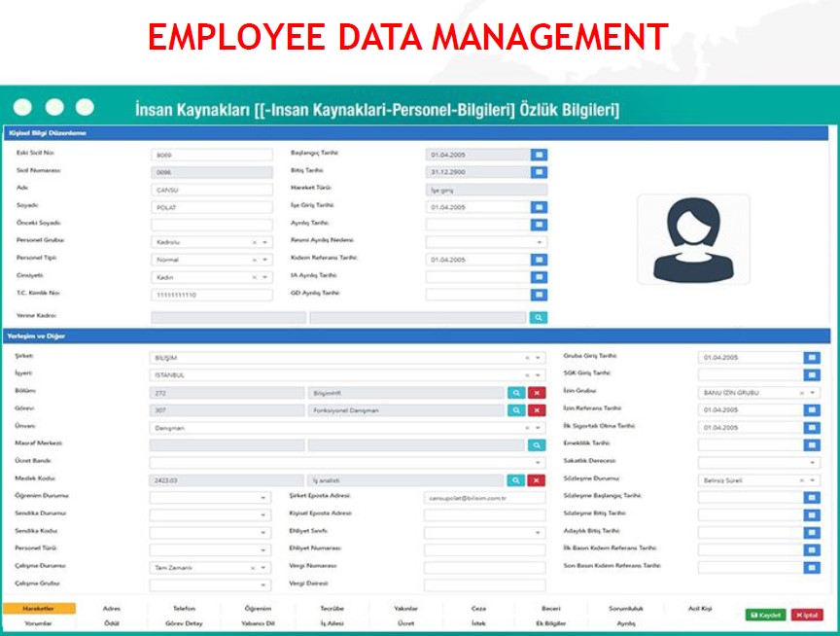The width and height of the screenshot is (840, 636).
Task: Expand the İşyeri dropdown
Action: click(538, 375)
